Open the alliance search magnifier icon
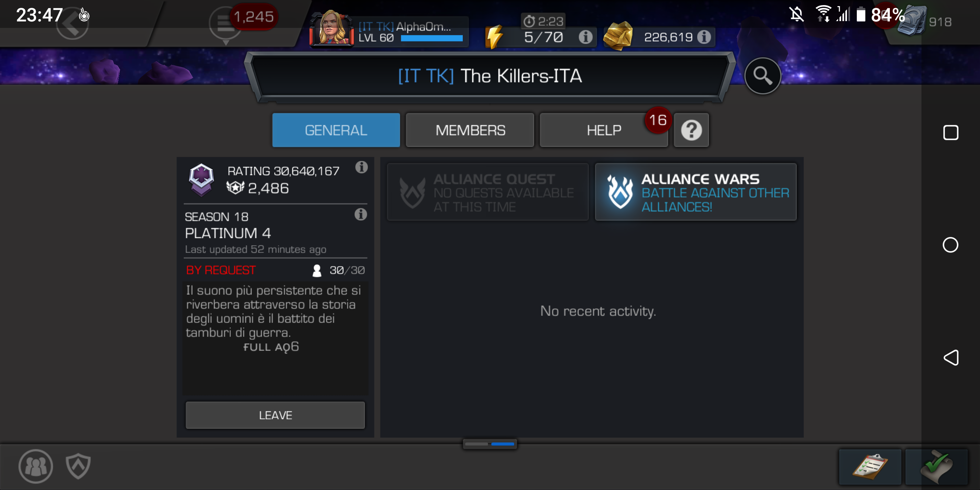 (762, 76)
